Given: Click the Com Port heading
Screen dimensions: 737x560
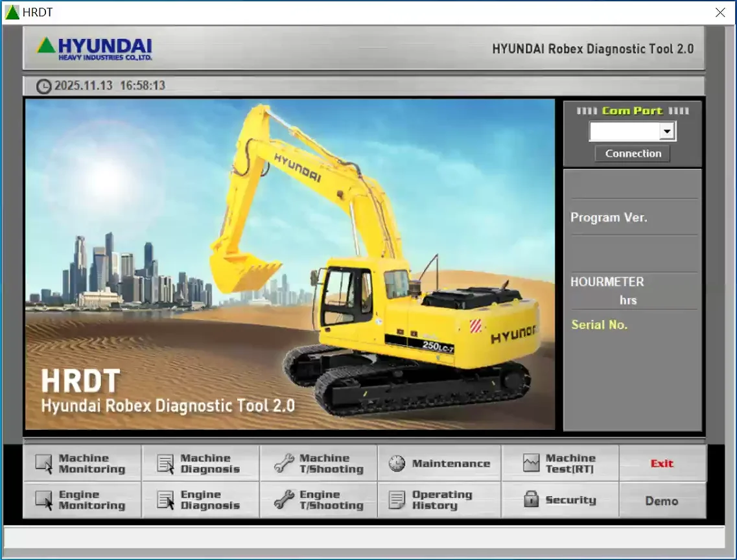Looking at the screenshot, I should 632,111.
